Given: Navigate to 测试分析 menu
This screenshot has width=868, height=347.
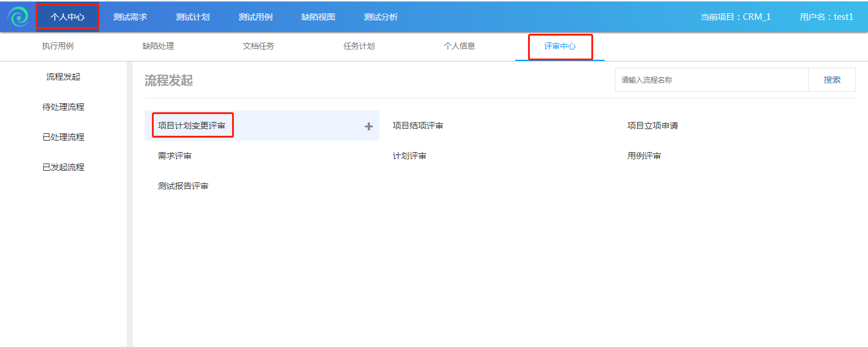Looking at the screenshot, I should coord(381,17).
